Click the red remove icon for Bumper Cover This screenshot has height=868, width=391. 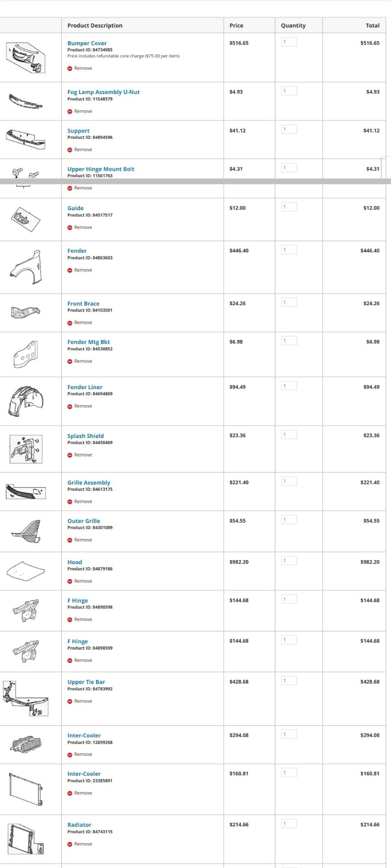click(x=70, y=69)
